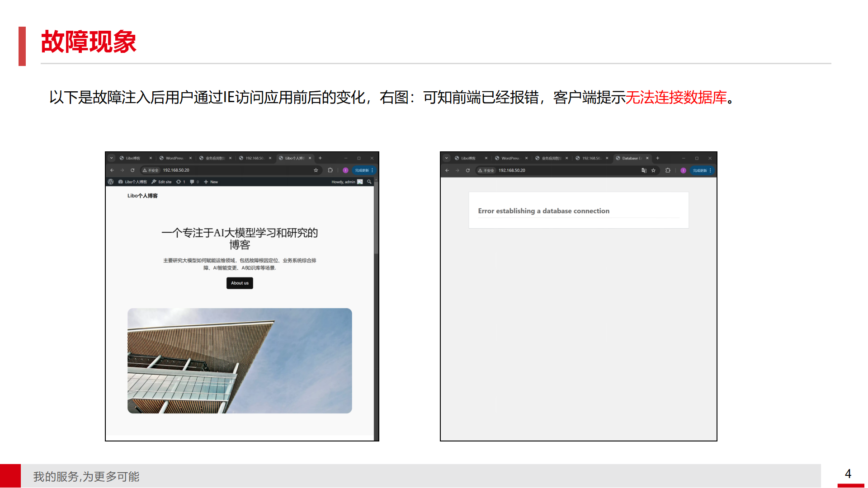868x488 pixels.
Task: Select Database Error tab in right browser
Action: click(x=631, y=158)
